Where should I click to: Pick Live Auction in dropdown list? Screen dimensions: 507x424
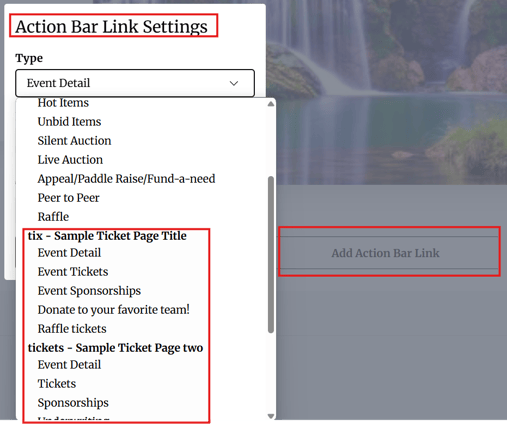coord(70,160)
